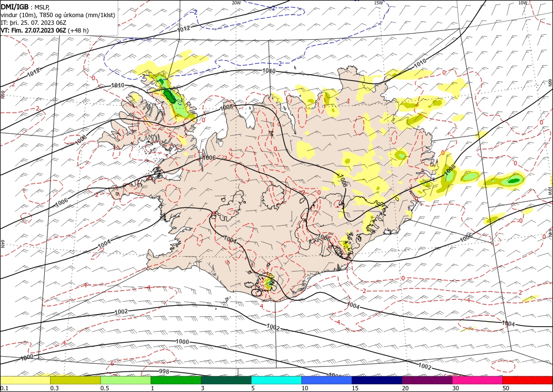This screenshot has width=553, height=392.
Task: Click the red 50 mm legend swatch
Action: (x=528, y=380)
